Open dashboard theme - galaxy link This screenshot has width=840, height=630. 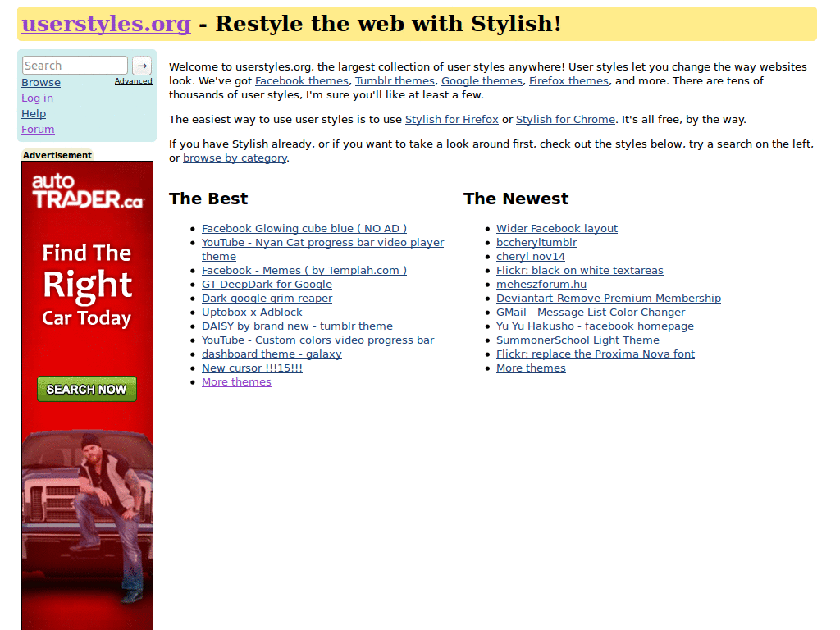[x=272, y=354]
